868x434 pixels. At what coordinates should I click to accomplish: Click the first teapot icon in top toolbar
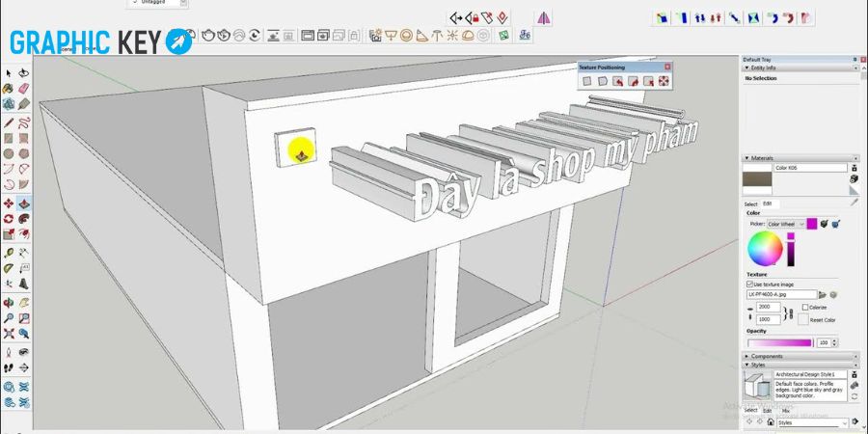click(207, 36)
